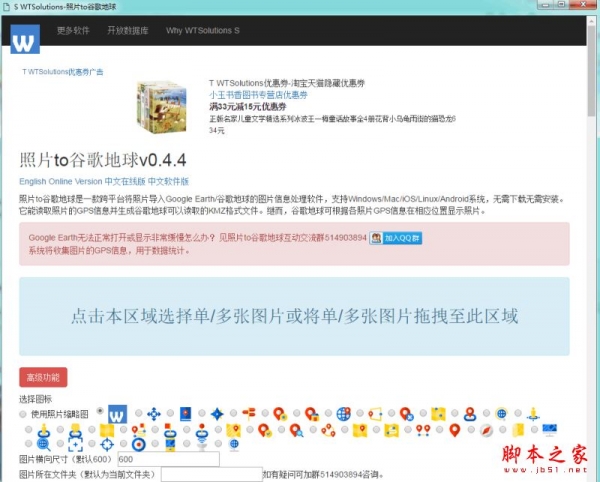Click the 加入QQ群 button
Image resolution: width=600 pixels, height=482 pixels.
click(x=396, y=238)
